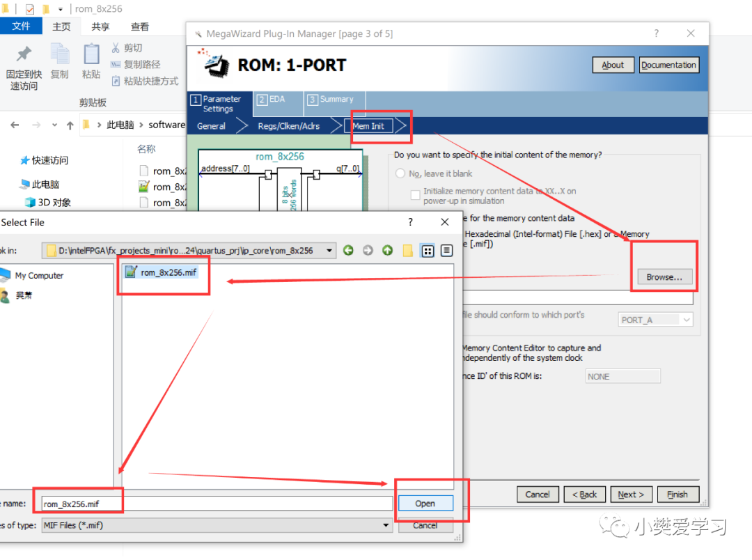
Task: Click the 名称 column header in Explorer
Action: (x=146, y=149)
